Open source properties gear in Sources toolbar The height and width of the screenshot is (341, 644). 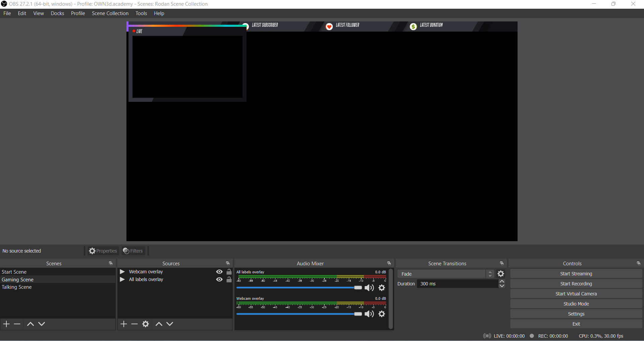(146, 324)
